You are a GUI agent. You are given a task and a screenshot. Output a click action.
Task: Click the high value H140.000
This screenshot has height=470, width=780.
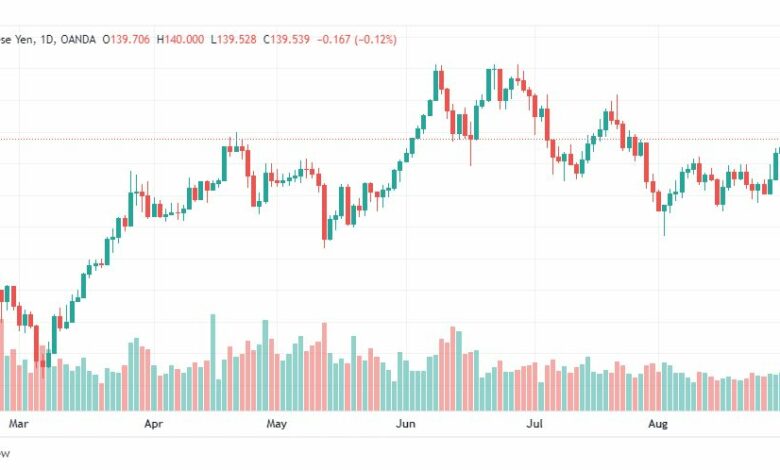(180, 40)
